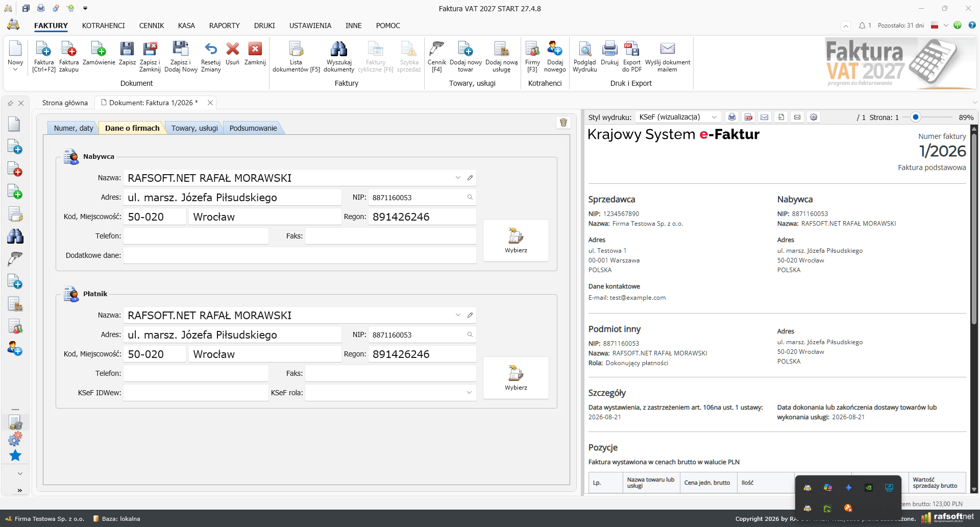
Task: Open the KONTRAHENCI menu
Action: [x=104, y=26]
